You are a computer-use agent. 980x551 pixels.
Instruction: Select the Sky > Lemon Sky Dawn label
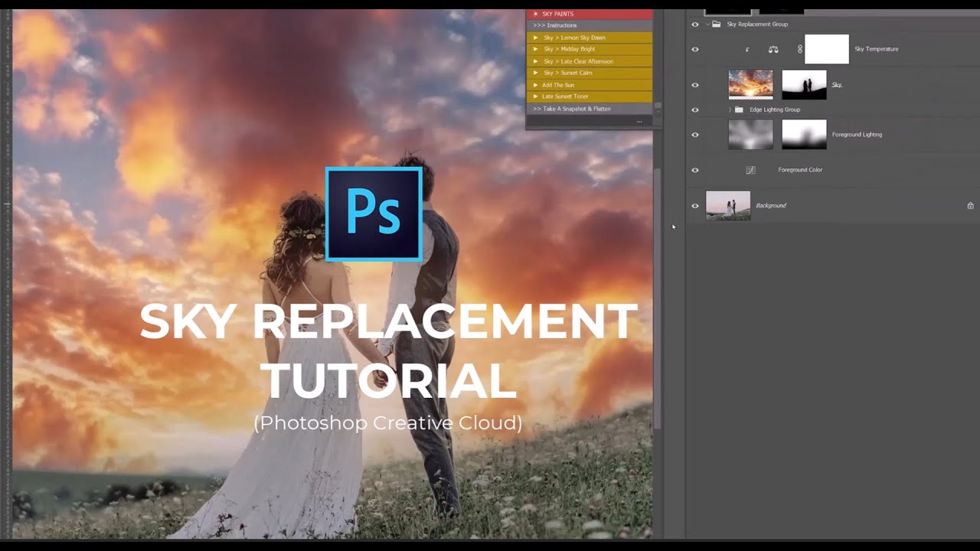click(x=574, y=37)
